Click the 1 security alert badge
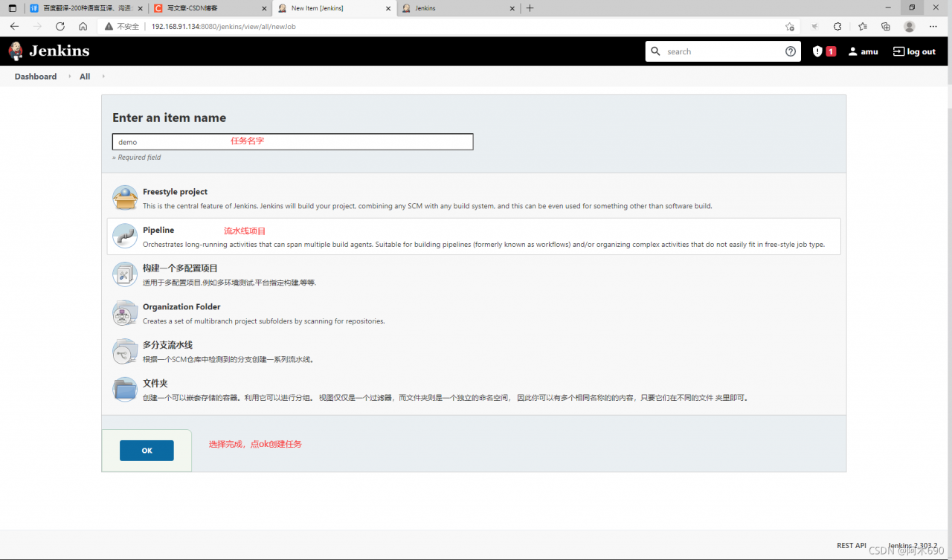Screen dimensions: 952x560 click(831, 51)
